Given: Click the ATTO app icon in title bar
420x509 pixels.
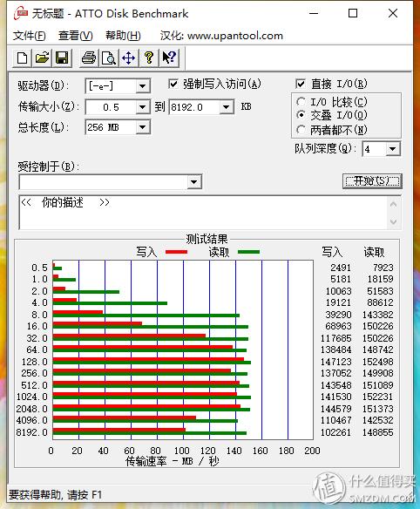Looking at the screenshot, I should (x=21, y=14).
